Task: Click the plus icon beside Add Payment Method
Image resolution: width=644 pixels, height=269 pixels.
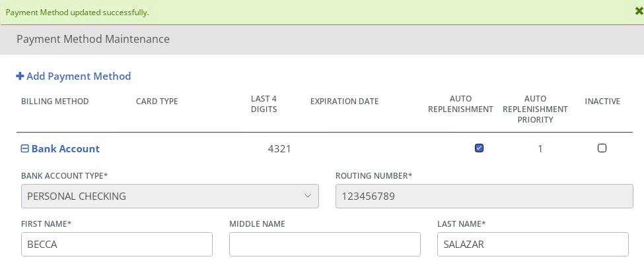Action: 20,76
